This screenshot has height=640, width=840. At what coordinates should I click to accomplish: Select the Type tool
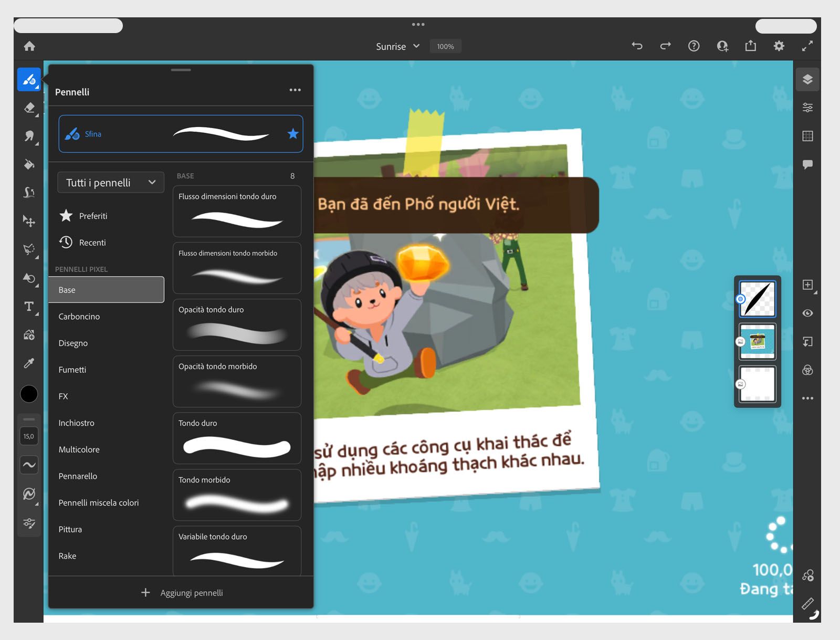(29, 306)
